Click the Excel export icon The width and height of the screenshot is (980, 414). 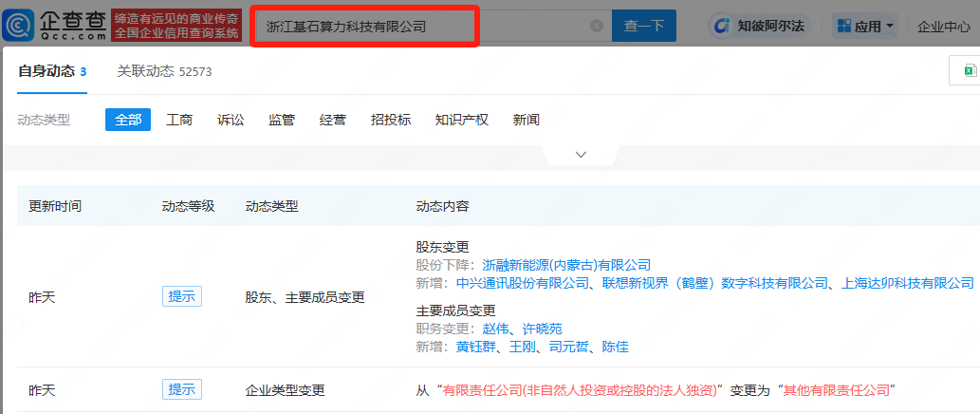click(971, 70)
